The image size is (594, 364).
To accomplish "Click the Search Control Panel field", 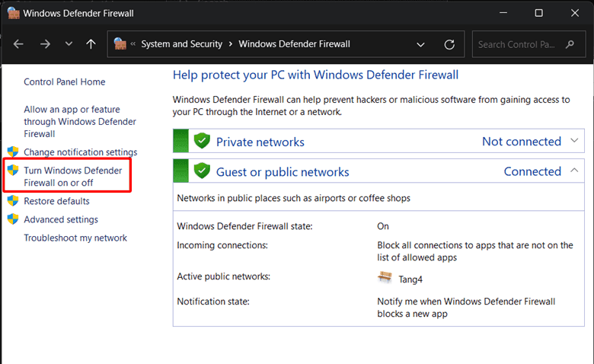I will pos(529,44).
